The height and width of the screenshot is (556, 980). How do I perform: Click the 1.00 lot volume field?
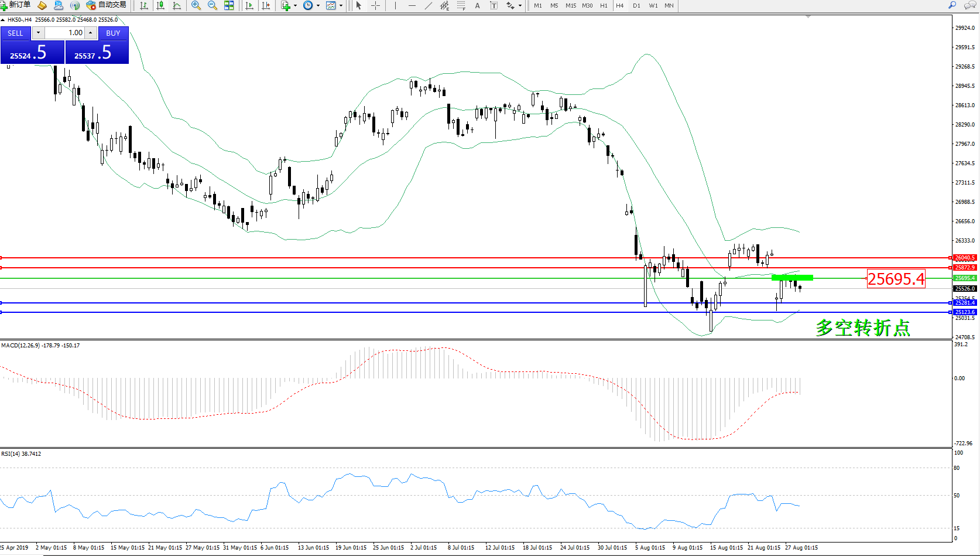pos(64,33)
